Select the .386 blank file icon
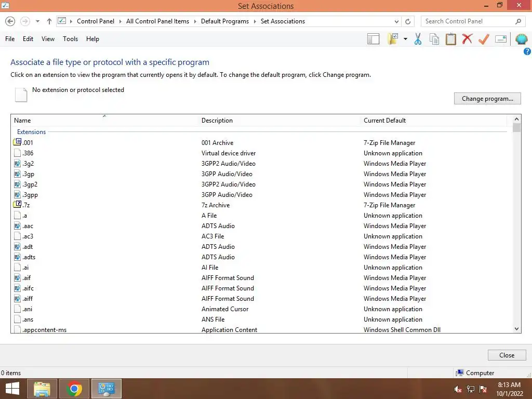Screen dimensions: 532x399 [x=17, y=153]
